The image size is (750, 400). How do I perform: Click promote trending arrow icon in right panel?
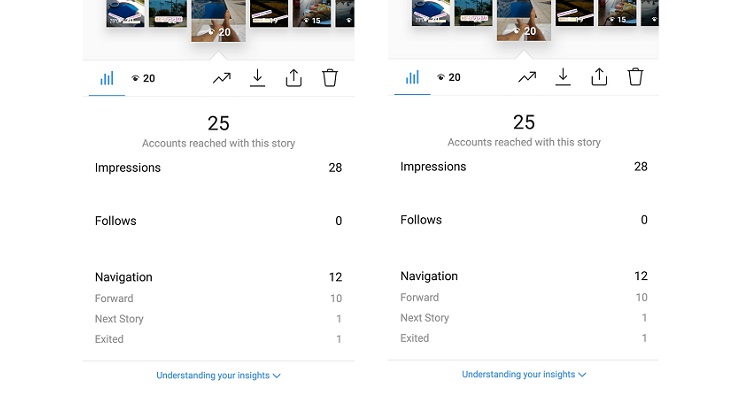(527, 76)
